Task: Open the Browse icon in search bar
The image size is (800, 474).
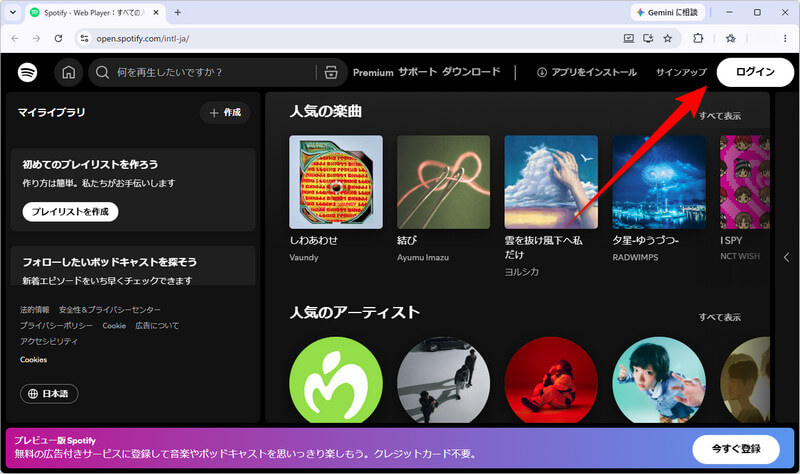Action: click(331, 72)
